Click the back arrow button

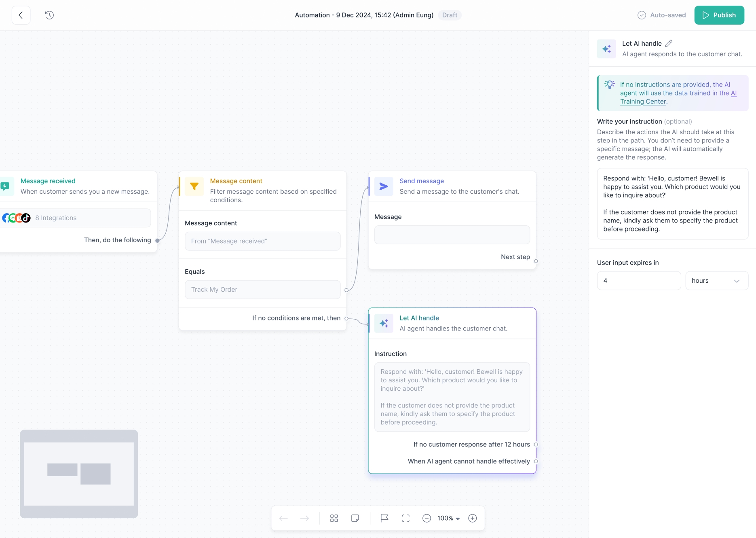21,15
